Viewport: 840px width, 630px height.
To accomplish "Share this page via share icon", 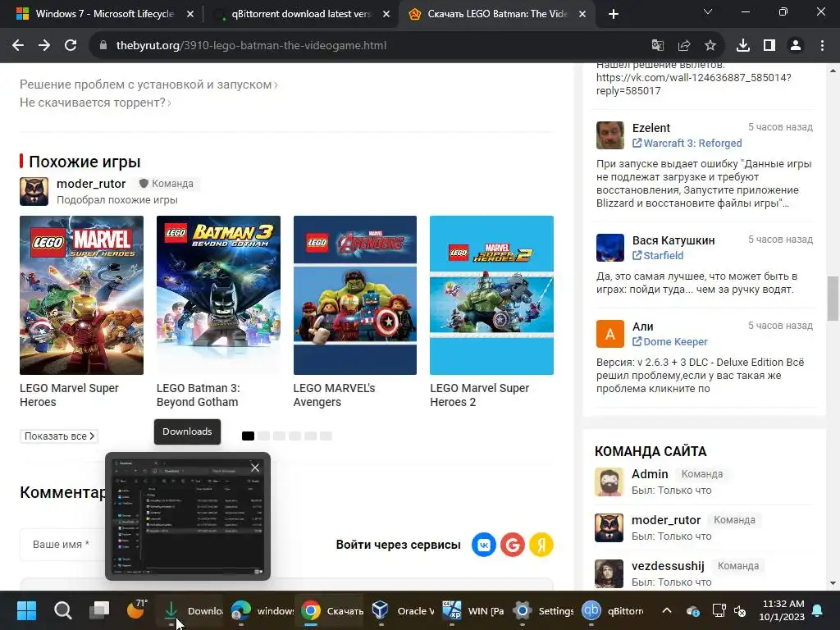I will click(x=683, y=46).
